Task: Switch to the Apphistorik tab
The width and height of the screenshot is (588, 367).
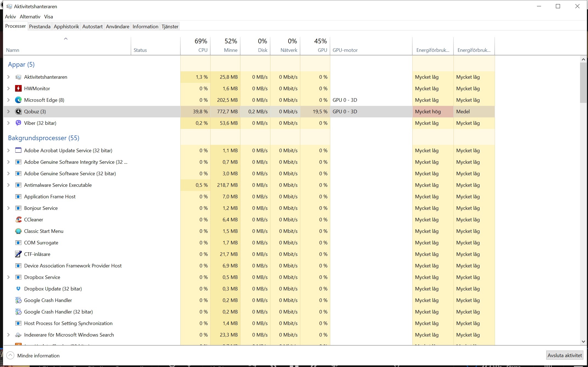Action: point(66,27)
